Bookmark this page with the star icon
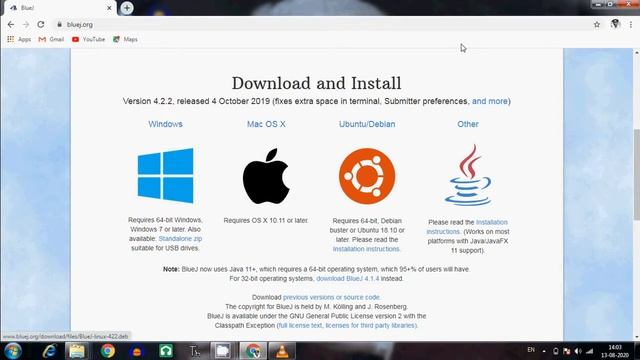This screenshot has height=360, width=640. pos(597,24)
